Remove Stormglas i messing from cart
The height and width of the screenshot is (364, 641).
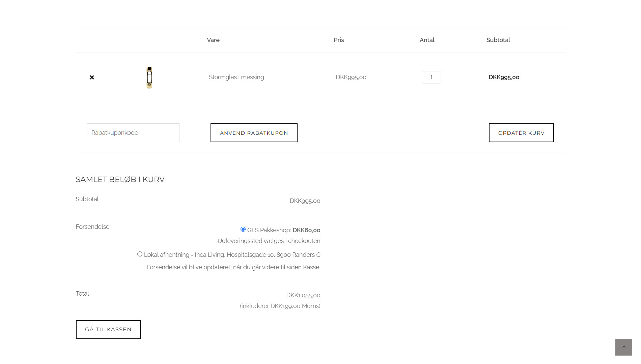(x=91, y=77)
